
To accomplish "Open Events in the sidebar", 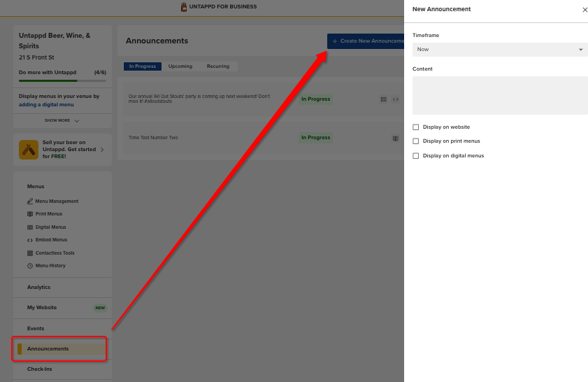I will (x=36, y=328).
